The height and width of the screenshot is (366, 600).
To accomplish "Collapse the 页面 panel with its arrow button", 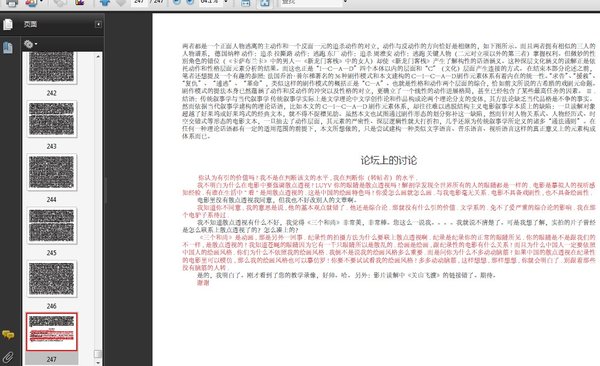I will pos(98,24).
